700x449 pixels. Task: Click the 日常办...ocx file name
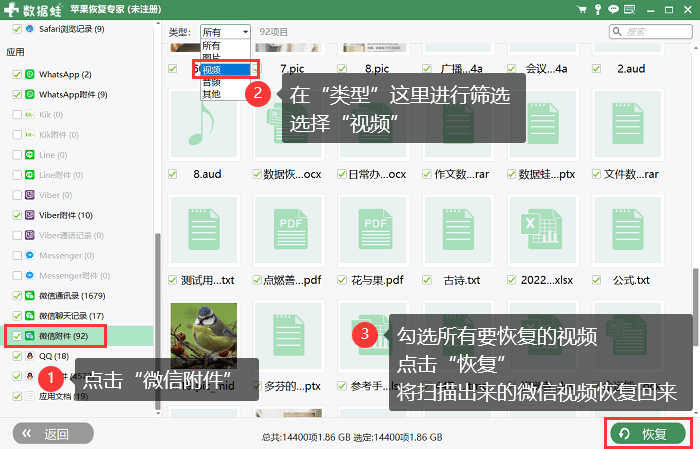pyautogui.click(x=377, y=174)
